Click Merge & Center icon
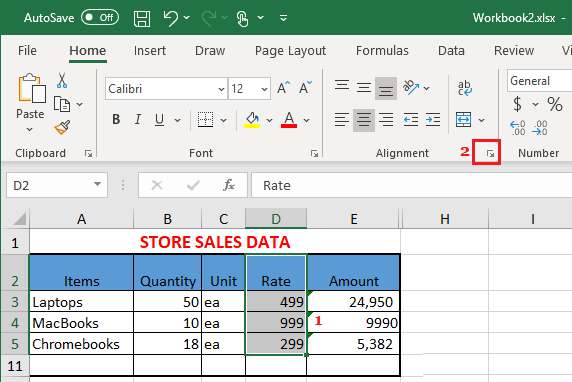 coord(464,120)
